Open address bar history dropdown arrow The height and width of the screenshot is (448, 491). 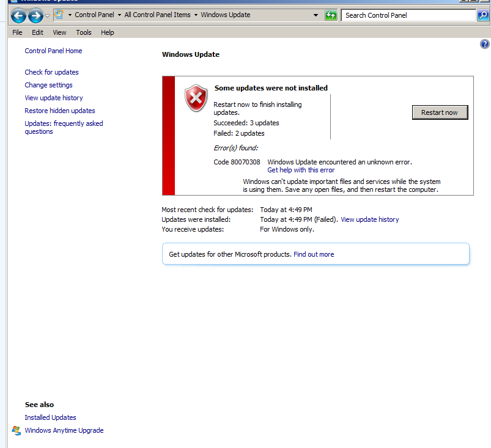pyautogui.click(x=316, y=15)
